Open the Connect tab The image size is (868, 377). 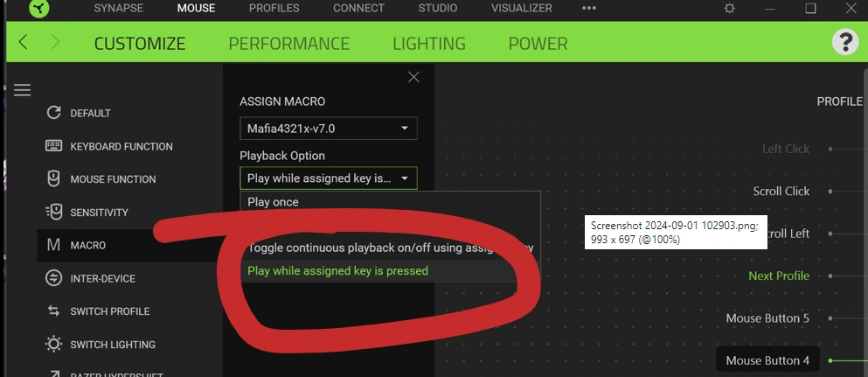tap(358, 8)
